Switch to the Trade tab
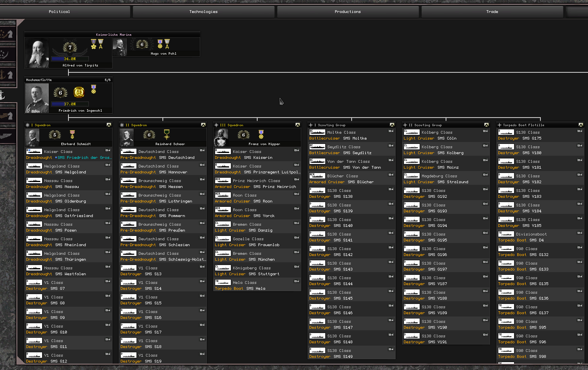The width and height of the screenshot is (588, 370). pos(492,12)
